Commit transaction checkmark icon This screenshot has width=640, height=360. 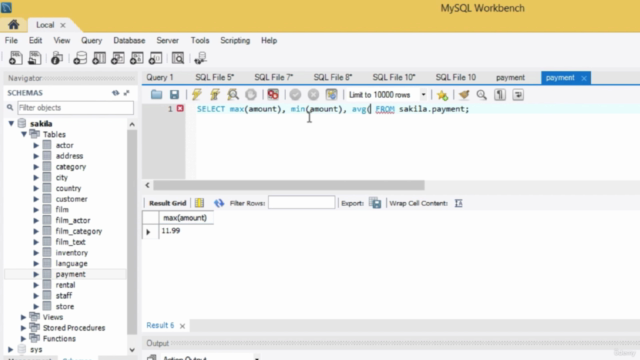click(x=295, y=95)
